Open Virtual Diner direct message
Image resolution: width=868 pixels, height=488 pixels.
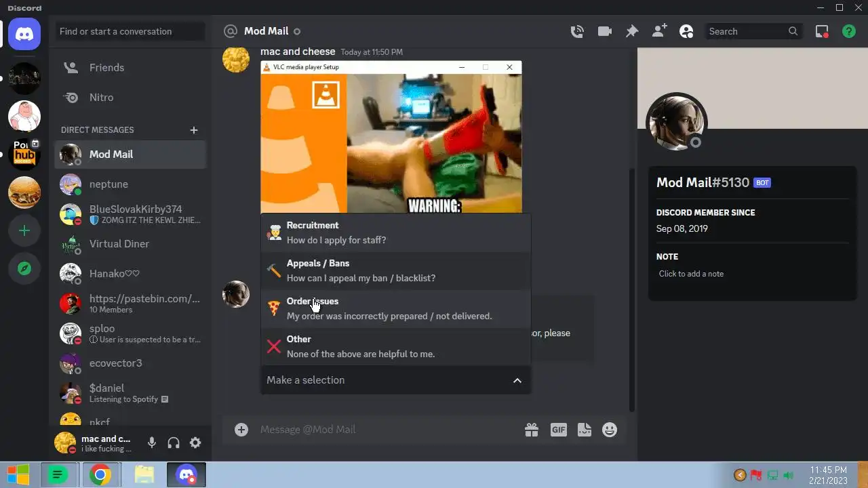[130, 244]
